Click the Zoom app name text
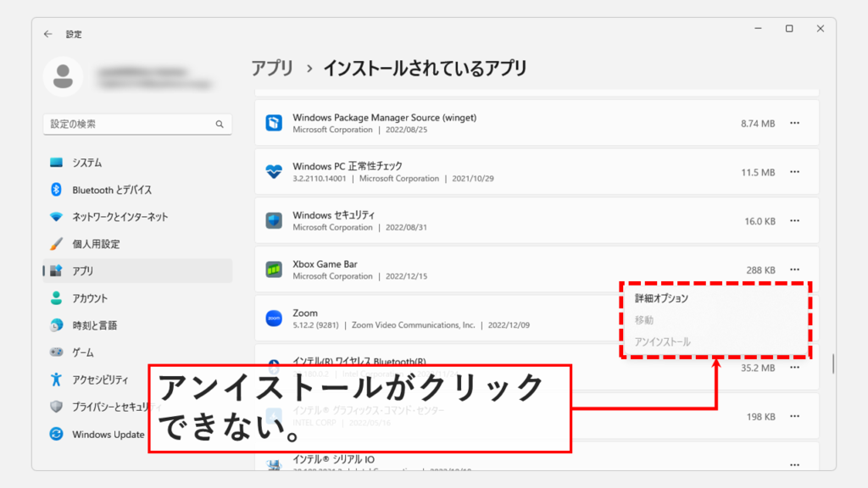 (305, 313)
